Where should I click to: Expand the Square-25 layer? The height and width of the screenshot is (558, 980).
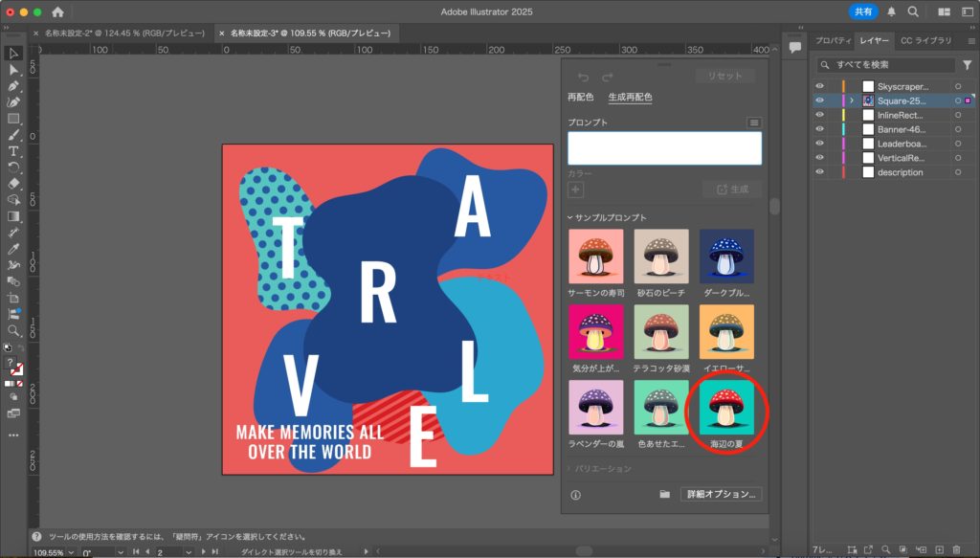point(851,100)
